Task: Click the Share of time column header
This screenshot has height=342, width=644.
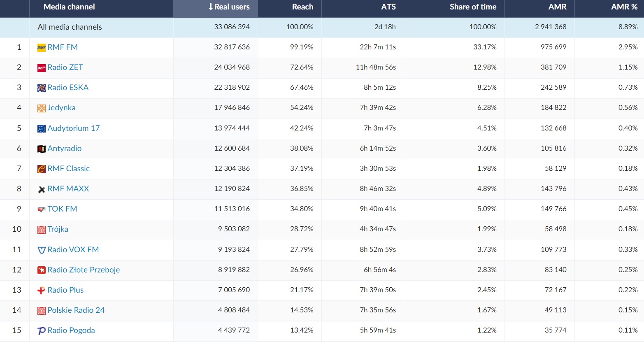Action: [x=473, y=7]
